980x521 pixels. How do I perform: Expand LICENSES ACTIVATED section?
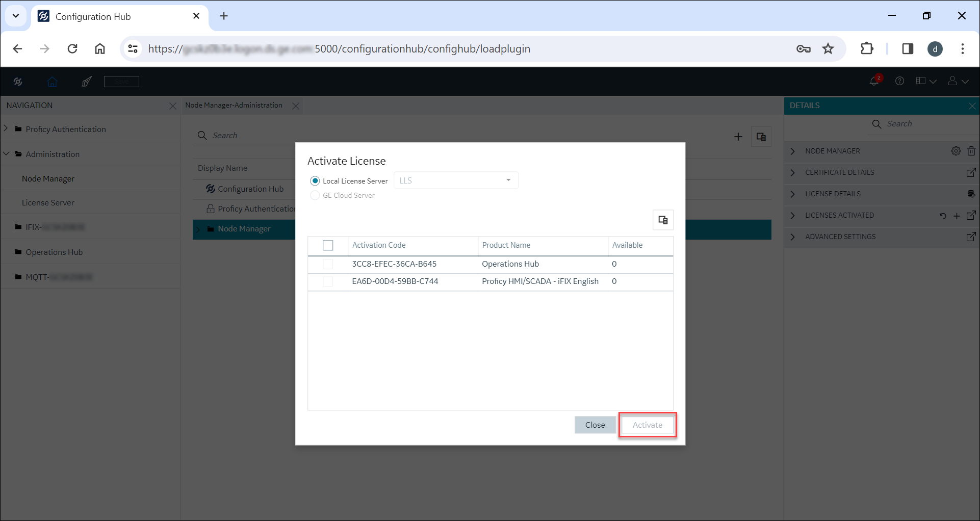(x=793, y=215)
